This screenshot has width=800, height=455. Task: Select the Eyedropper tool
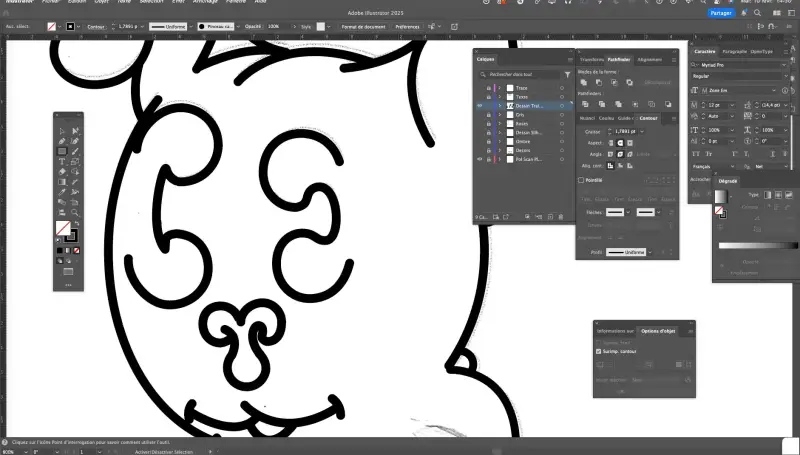tap(61, 192)
